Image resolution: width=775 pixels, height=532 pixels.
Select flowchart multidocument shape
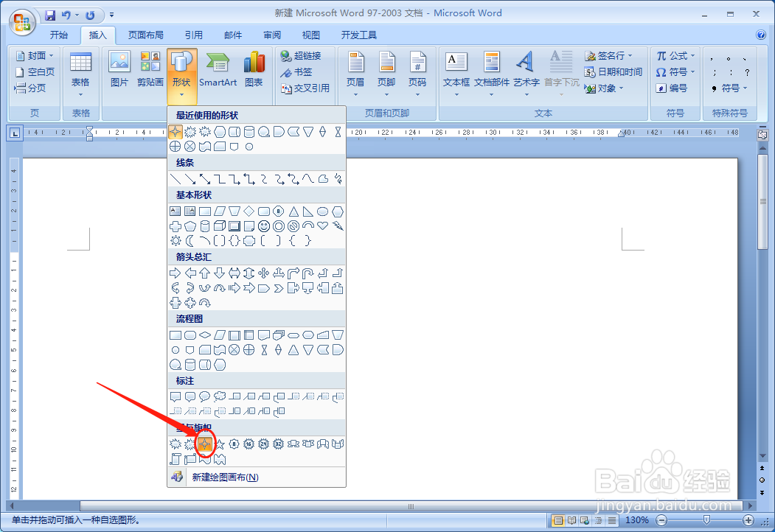pyautogui.click(x=279, y=335)
